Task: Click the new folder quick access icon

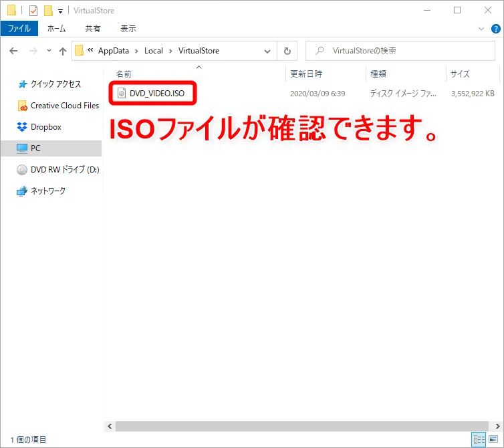Action: pyautogui.click(x=48, y=11)
